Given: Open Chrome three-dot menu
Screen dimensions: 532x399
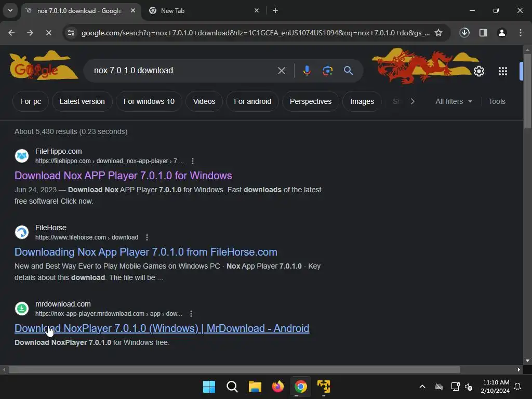Looking at the screenshot, I should (x=521, y=33).
